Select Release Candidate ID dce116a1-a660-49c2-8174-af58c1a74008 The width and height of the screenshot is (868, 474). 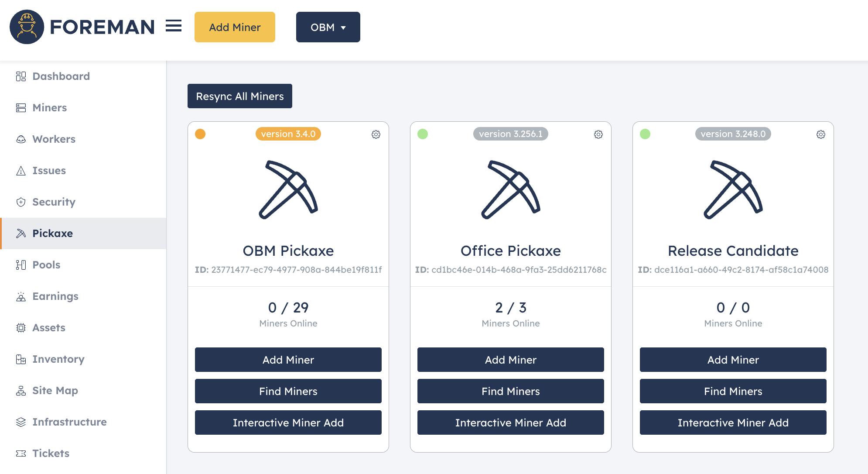pos(733,270)
